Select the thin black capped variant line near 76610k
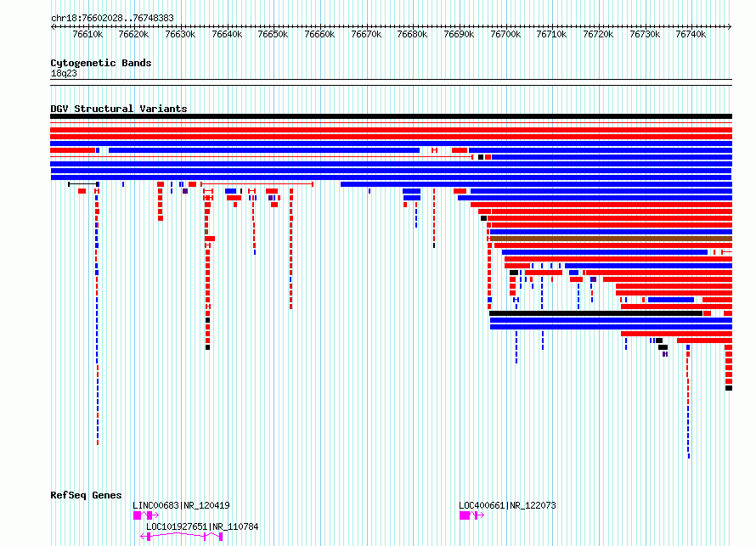The width and height of the screenshot is (756, 546). 83,184
